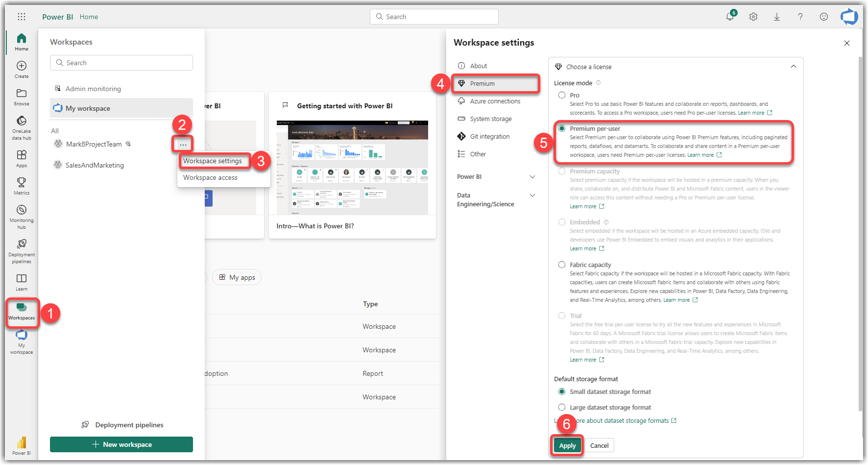
Task: Open the user account avatar
Action: point(849,17)
